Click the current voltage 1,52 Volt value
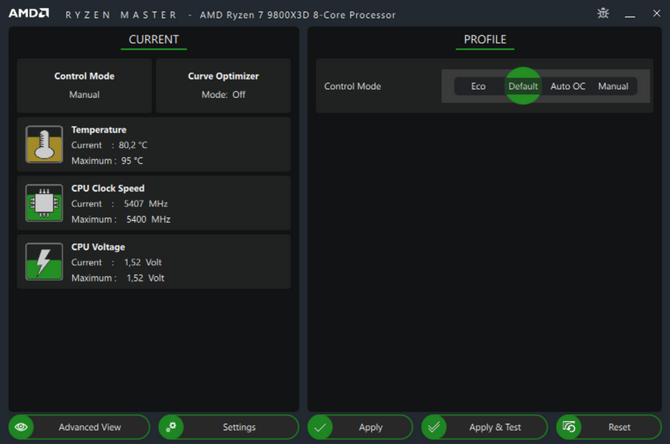 click(143, 262)
